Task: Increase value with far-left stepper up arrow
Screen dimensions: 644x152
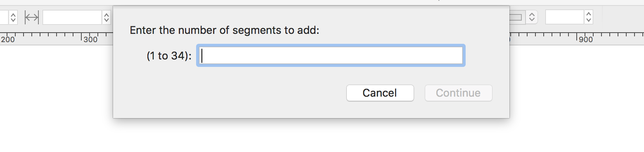Action: click(x=13, y=14)
